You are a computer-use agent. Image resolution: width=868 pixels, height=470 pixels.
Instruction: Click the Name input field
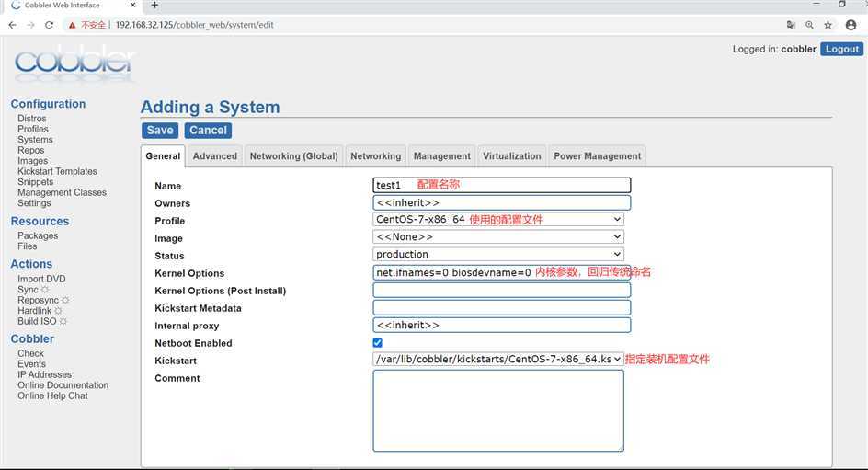(x=501, y=185)
